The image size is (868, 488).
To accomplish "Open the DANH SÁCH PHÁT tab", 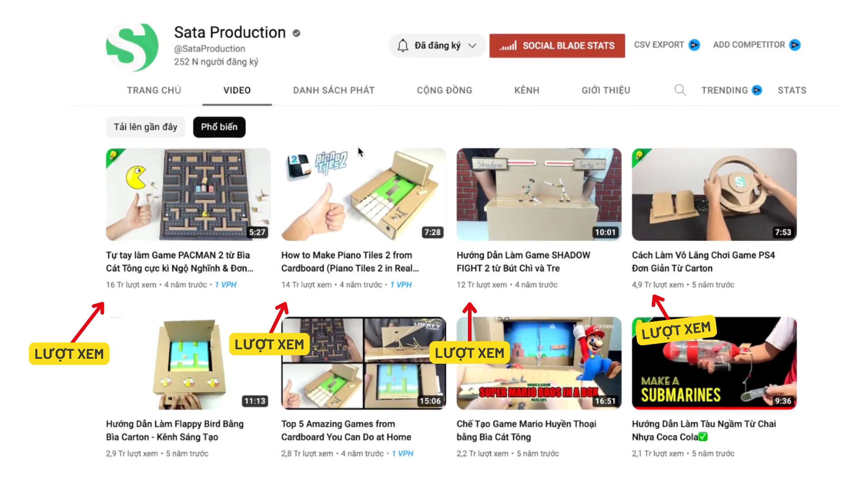I will pos(334,90).
